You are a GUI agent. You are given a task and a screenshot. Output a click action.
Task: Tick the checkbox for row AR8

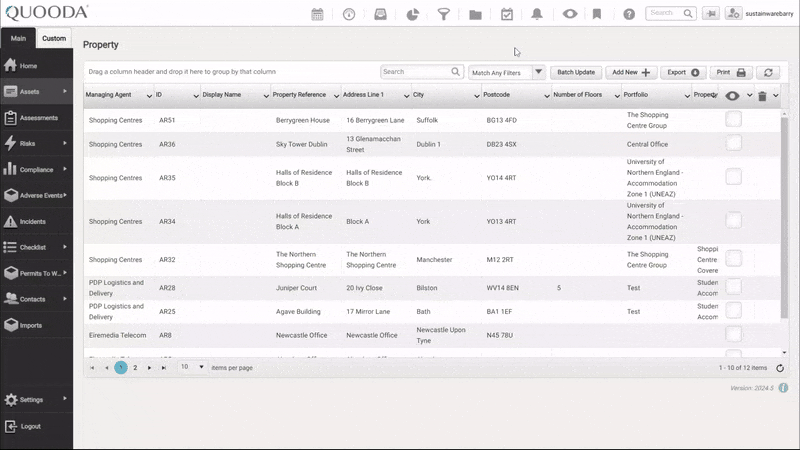733,334
